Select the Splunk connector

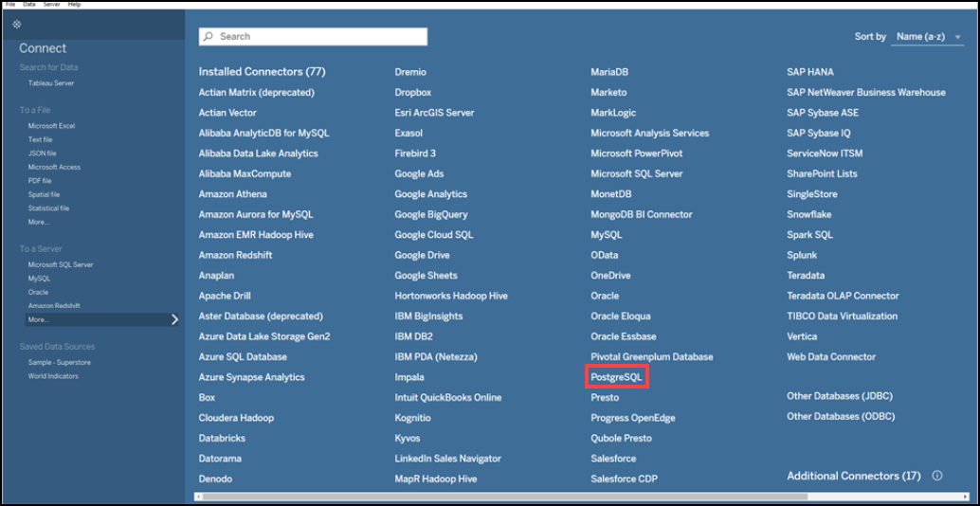pyautogui.click(x=802, y=256)
